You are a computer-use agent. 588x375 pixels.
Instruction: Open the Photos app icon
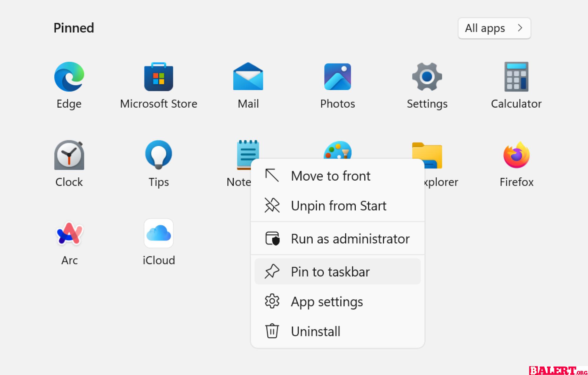point(337,76)
